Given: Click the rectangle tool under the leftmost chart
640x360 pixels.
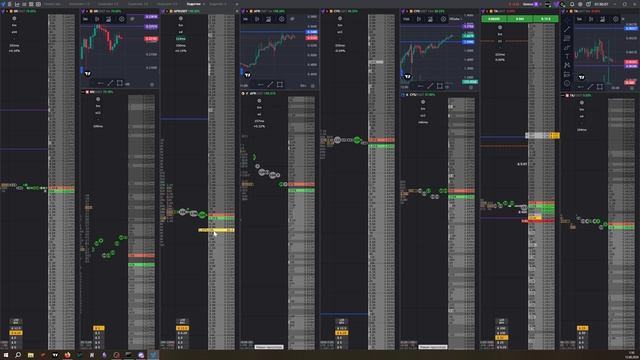Looking at the screenshot, I should click(x=119, y=83).
